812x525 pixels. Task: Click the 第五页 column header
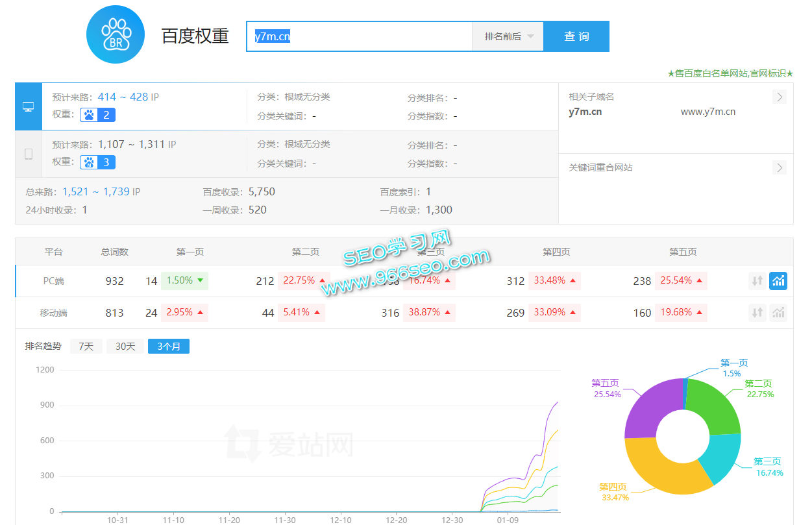(x=683, y=252)
